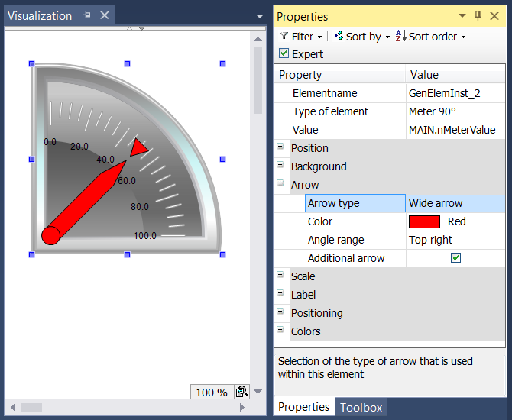This screenshot has height=420, width=512.
Task: Click the Filter funnel icon
Action: click(284, 36)
